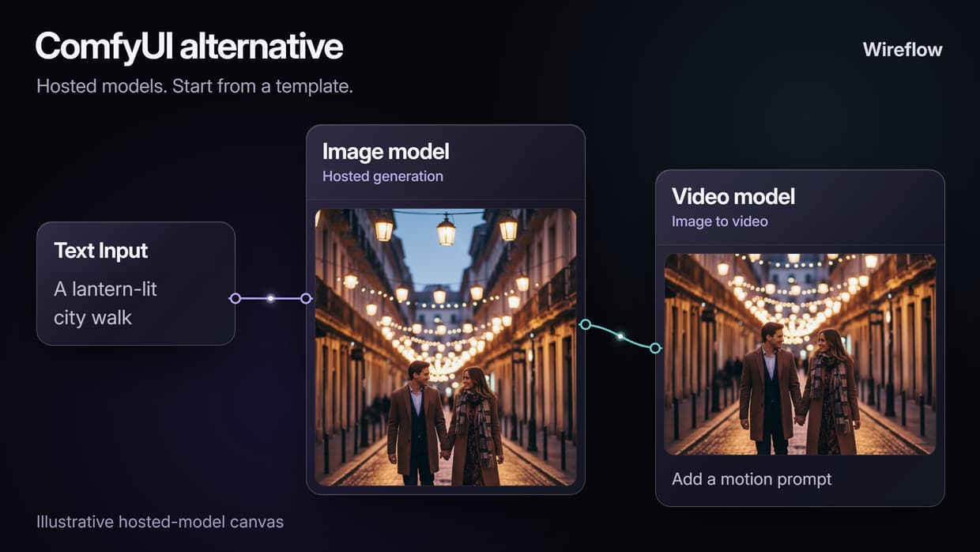Click the Wireflow brand name
Viewport: 980px width, 552px height.
pos(903,50)
